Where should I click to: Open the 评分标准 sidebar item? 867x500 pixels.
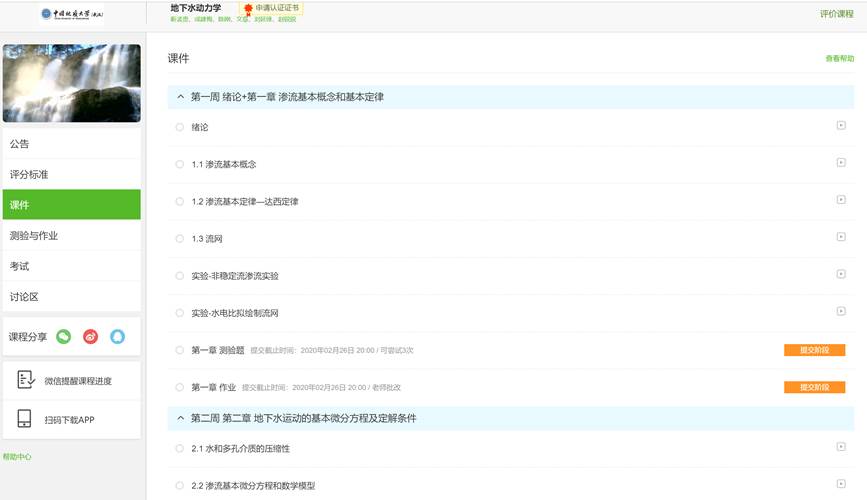tap(29, 175)
